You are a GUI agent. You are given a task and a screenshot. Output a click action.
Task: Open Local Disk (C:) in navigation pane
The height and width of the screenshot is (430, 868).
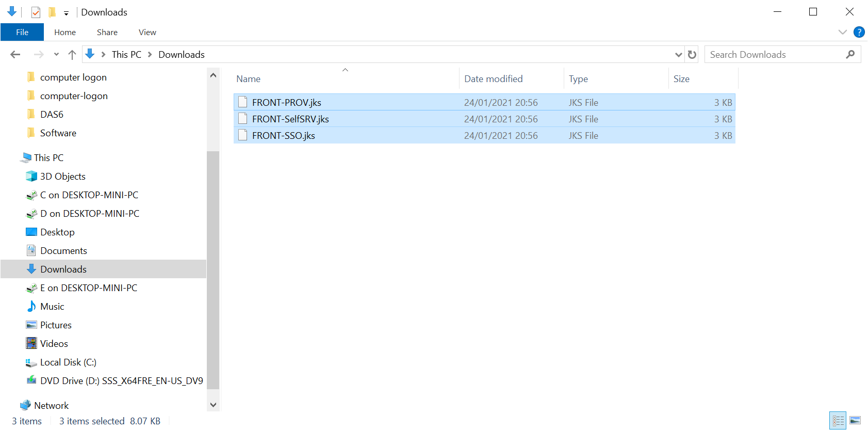point(68,362)
